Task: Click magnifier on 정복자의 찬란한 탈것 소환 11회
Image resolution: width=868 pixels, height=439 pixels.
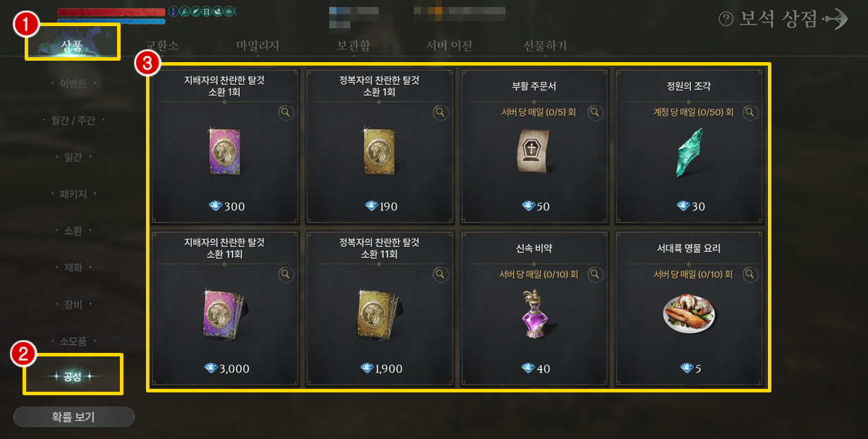Action: tap(440, 274)
